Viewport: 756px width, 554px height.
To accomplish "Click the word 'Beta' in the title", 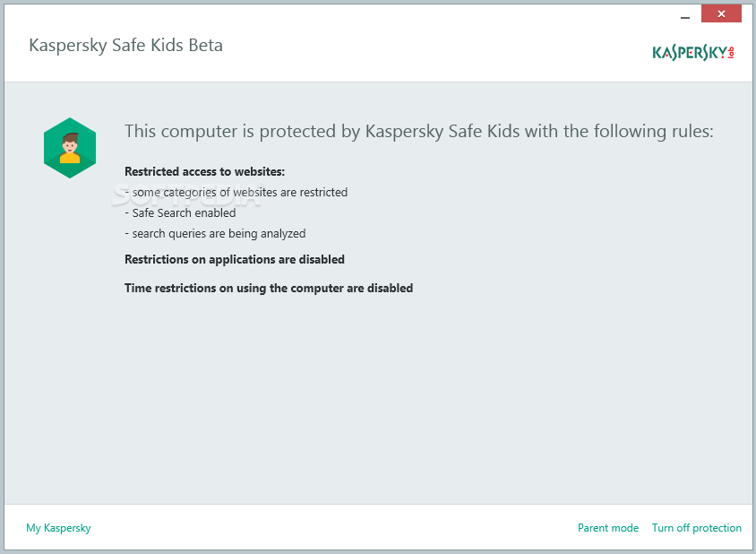I will coord(205,46).
